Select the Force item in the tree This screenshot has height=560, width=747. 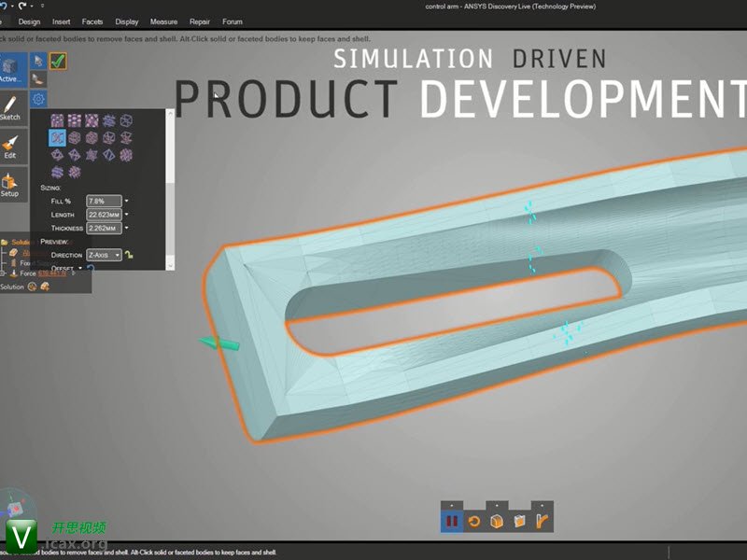[x=27, y=273]
